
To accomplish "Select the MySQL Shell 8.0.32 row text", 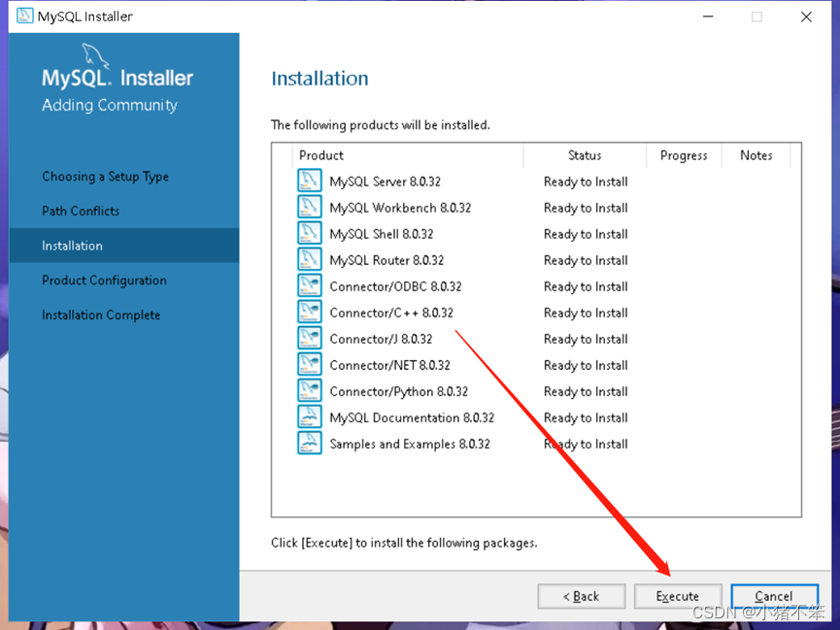I will [382, 234].
